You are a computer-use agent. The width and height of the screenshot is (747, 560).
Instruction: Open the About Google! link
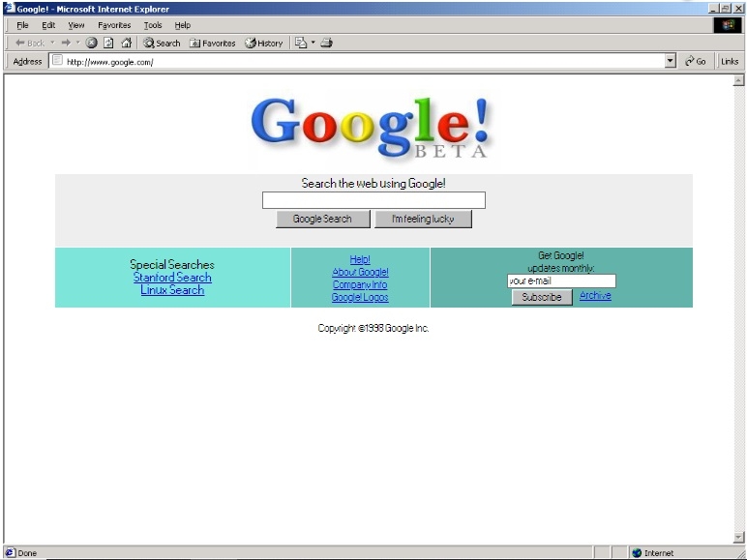360,272
